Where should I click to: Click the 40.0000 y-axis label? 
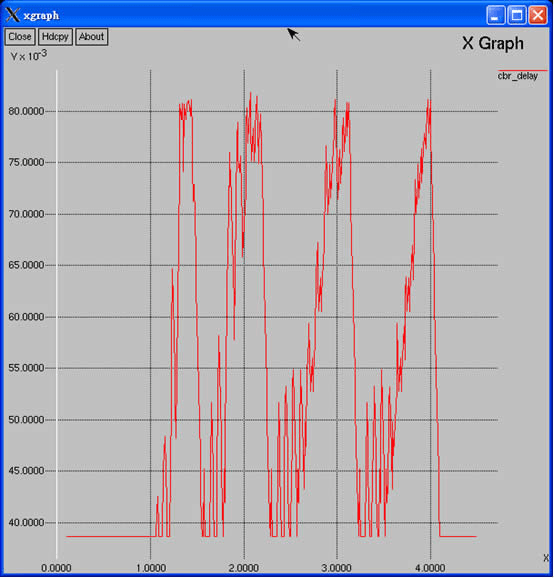point(26,523)
